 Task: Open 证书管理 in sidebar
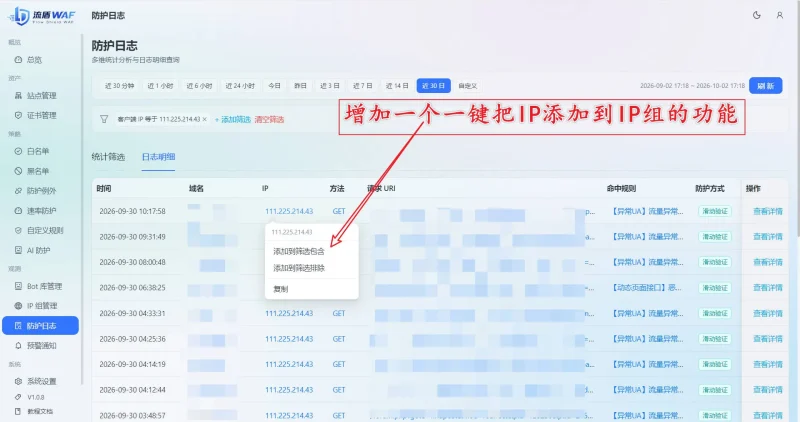click(x=41, y=115)
